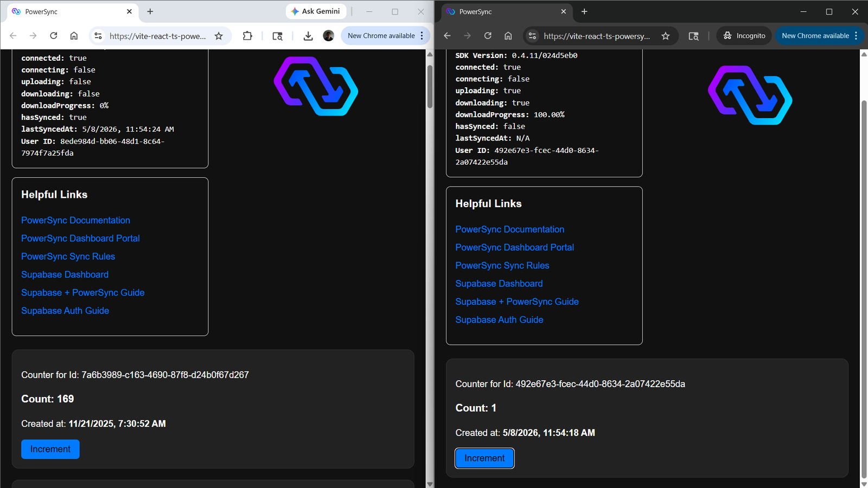
Task: Click counter Id 7a6b3989-c163-4690-87f8-d24b0f67d267
Action: click(165, 375)
